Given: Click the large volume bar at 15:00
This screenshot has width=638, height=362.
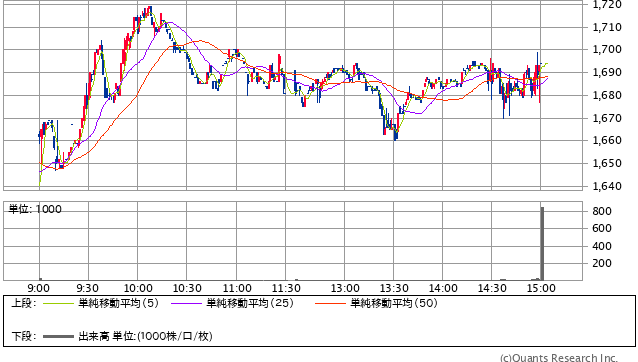Looking at the screenshot, I should pyautogui.click(x=542, y=243).
